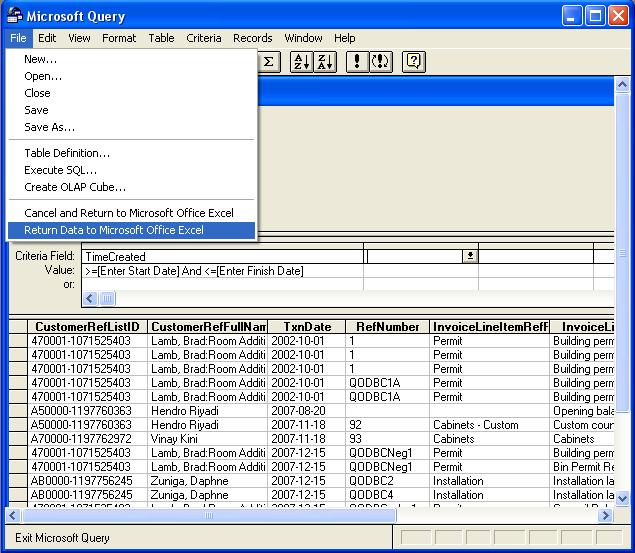Click the A70000-1197762972 ID cell
635x553 pixels.
coord(87,439)
